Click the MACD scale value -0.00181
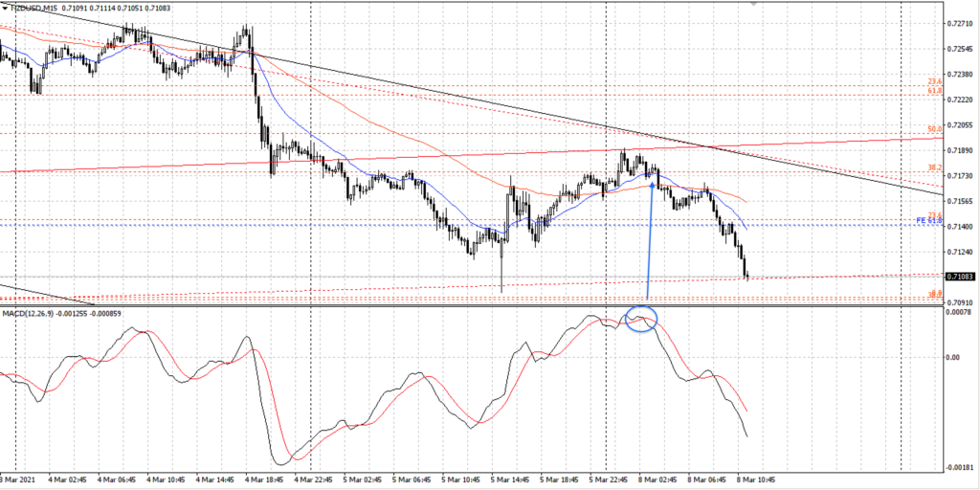This screenshot has height=490, width=980. [959, 467]
